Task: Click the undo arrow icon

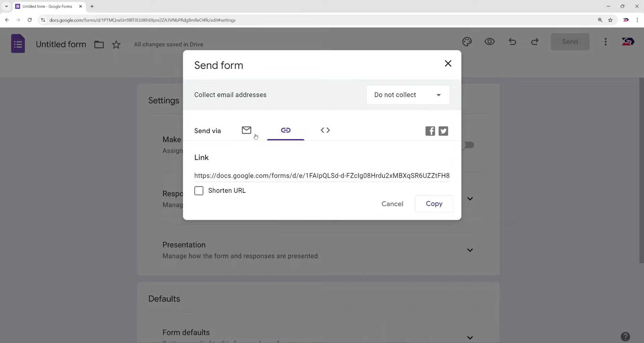Action: [x=512, y=42]
